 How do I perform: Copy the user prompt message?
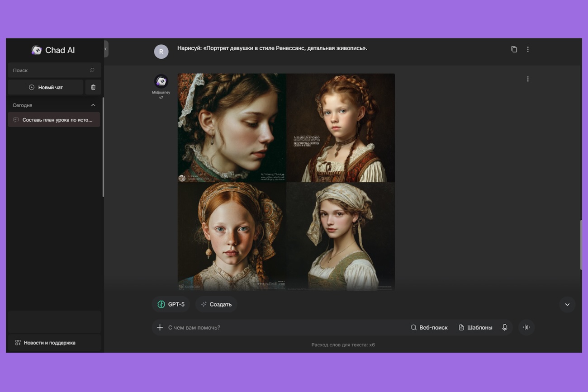coord(514,49)
